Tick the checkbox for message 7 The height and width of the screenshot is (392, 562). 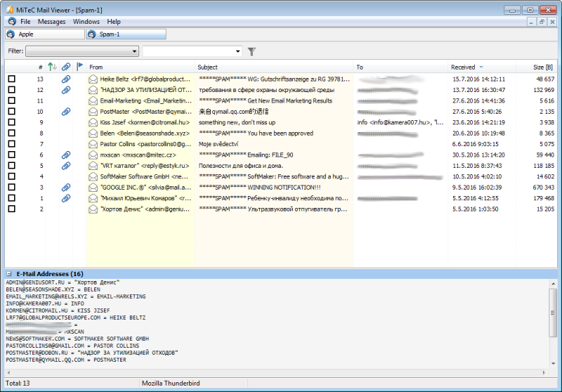pyautogui.click(x=11, y=144)
